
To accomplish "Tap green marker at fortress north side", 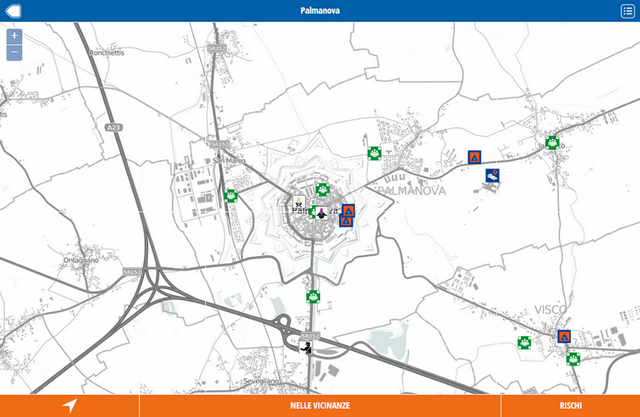I will [322, 188].
